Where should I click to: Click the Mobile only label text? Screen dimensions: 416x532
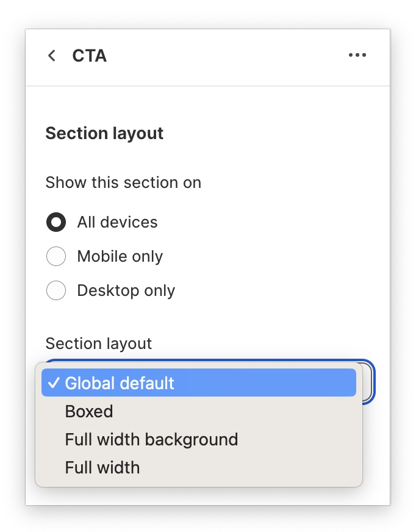[120, 256]
